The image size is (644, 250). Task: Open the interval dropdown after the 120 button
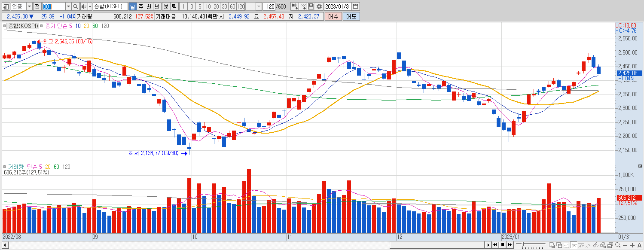(x=259, y=6)
